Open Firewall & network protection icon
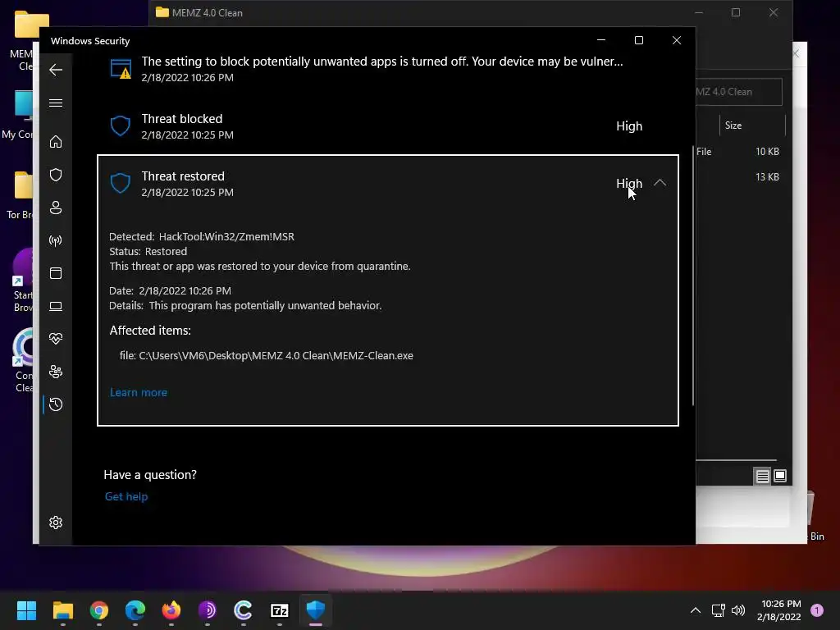Screen dimensions: 840x630 click(56, 240)
